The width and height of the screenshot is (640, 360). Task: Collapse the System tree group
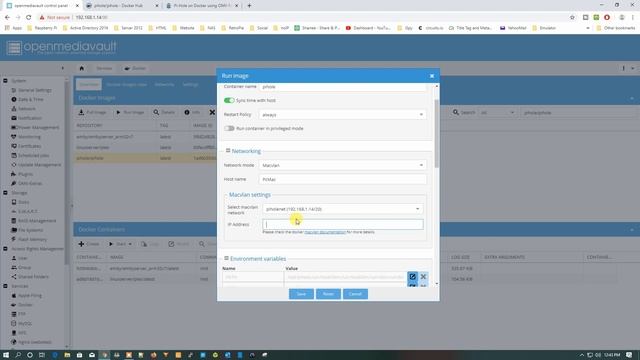point(5,81)
